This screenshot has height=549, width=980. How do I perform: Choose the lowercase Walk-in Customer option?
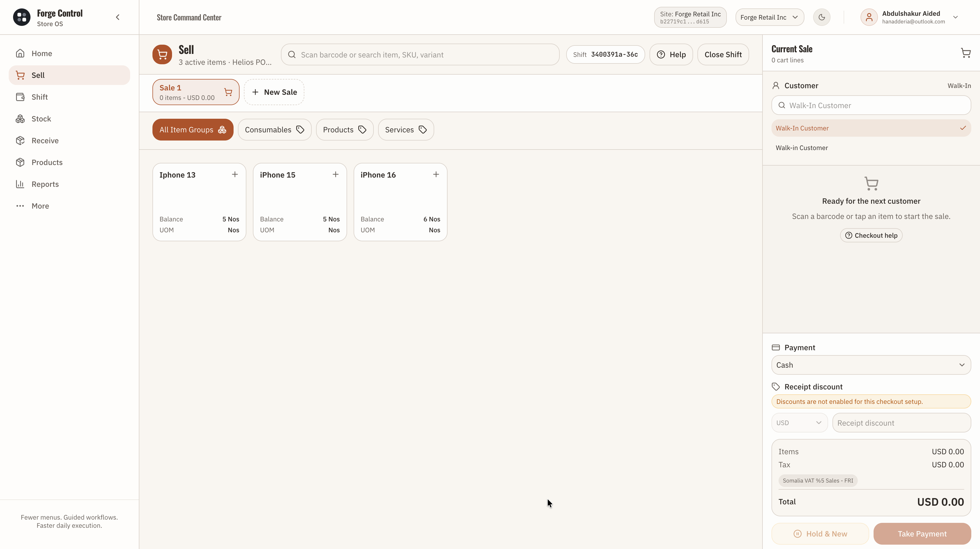pos(871,148)
